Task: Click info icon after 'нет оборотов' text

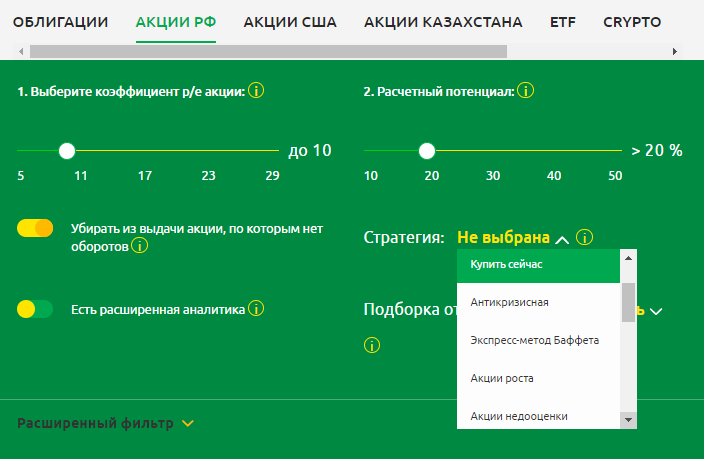Action: (140, 246)
